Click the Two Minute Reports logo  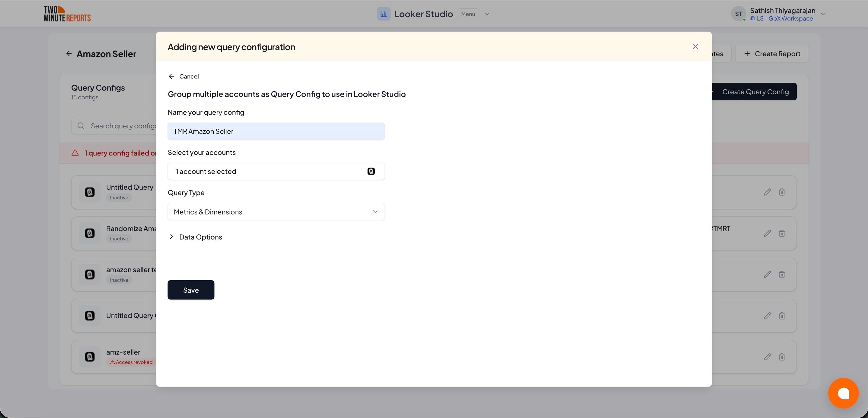pyautogui.click(x=67, y=14)
